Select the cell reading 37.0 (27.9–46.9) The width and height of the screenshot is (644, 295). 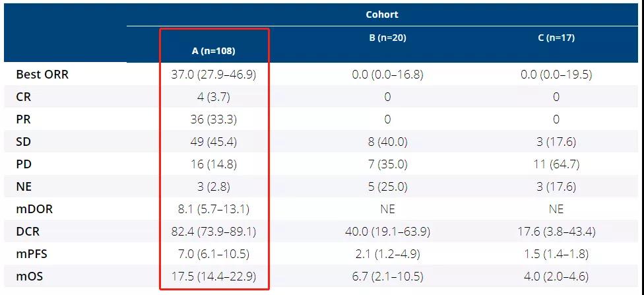(213, 75)
